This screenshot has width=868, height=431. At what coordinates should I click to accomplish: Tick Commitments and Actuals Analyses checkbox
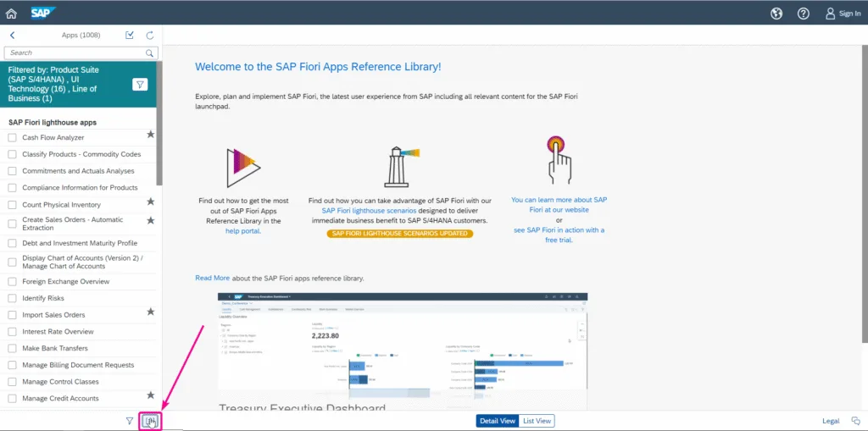tap(12, 171)
